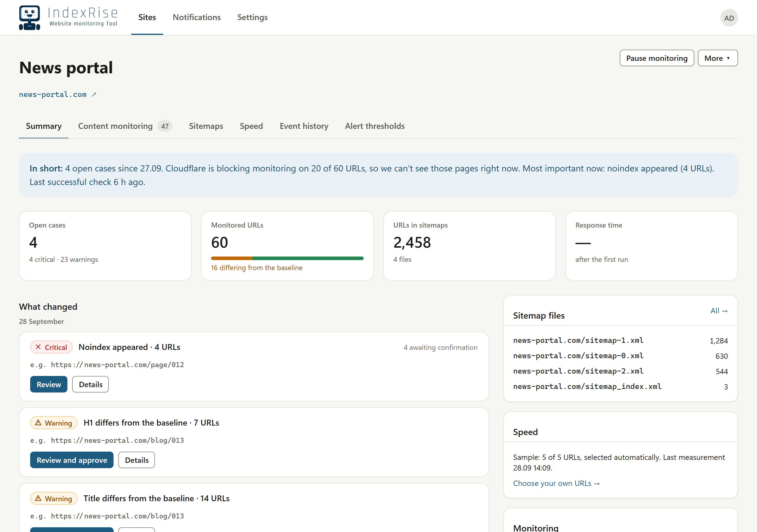Open Details for Noindex appeared case
The width and height of the screenshot is (757, 532).
[91, 384]
